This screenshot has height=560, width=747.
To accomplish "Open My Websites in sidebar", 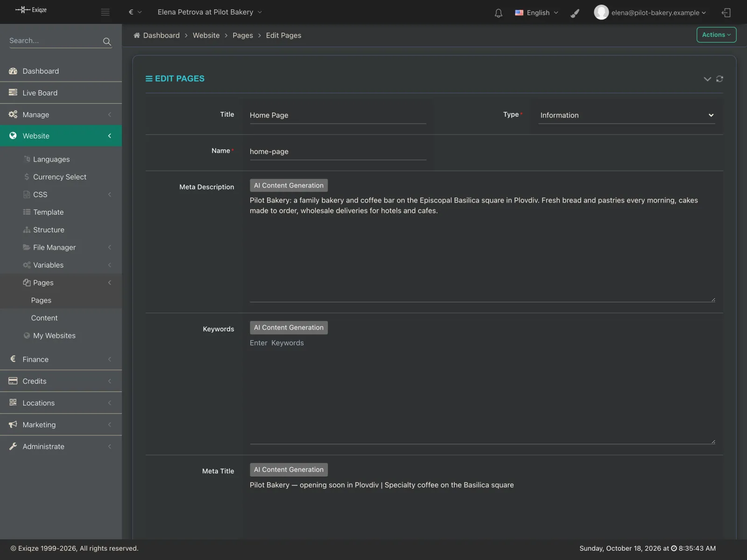I will pos(54,336).
